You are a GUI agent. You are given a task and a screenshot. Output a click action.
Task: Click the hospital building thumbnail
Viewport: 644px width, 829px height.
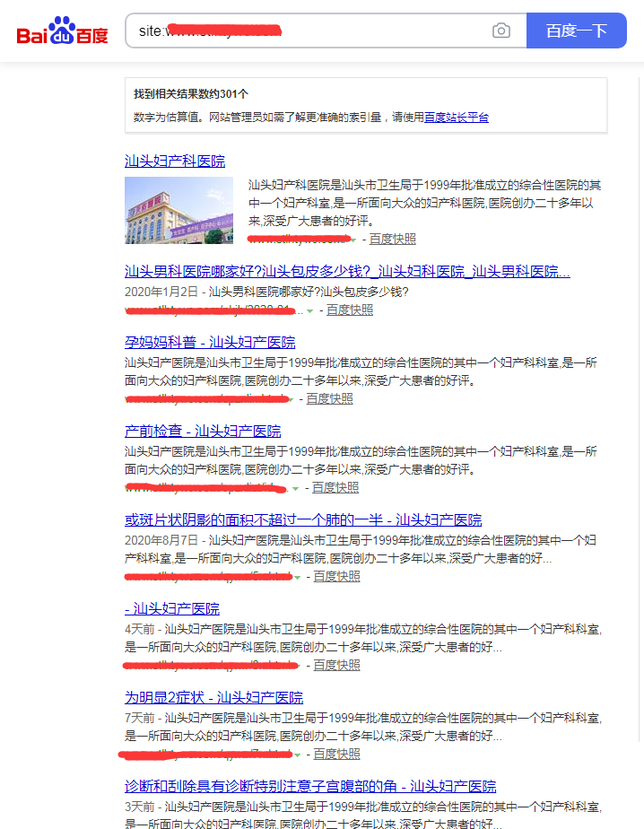click(178, 211)
